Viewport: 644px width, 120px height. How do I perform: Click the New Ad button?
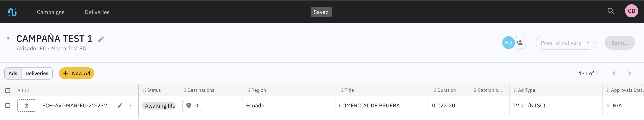pos(76,74)
